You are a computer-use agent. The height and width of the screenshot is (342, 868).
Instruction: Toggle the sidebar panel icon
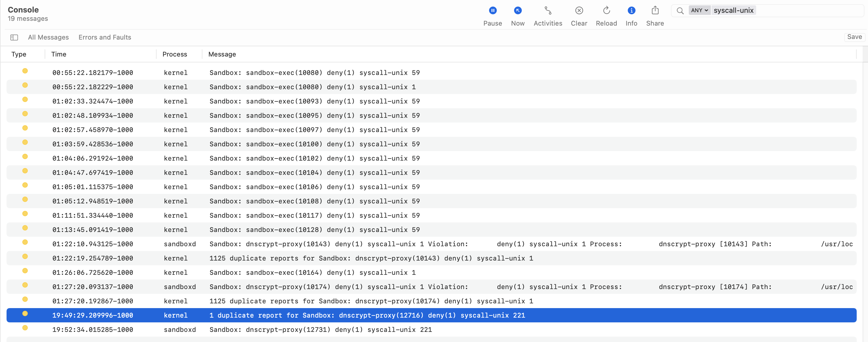click(14, 37)
